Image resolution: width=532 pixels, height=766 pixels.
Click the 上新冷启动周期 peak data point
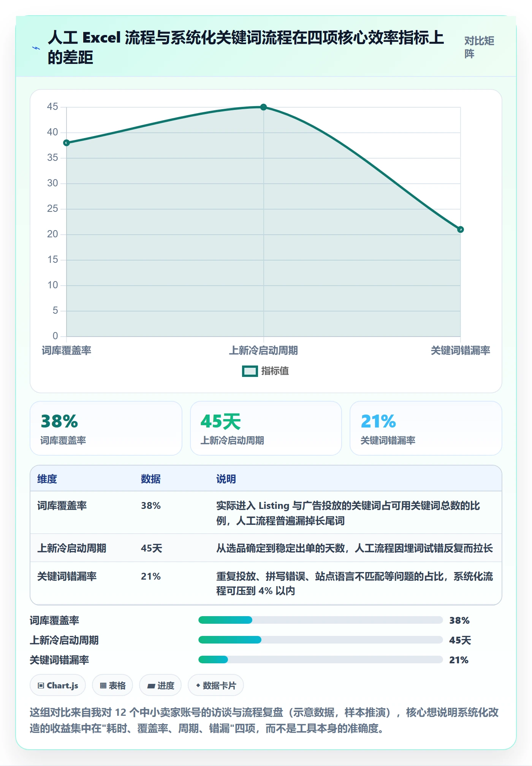point(263,107)
